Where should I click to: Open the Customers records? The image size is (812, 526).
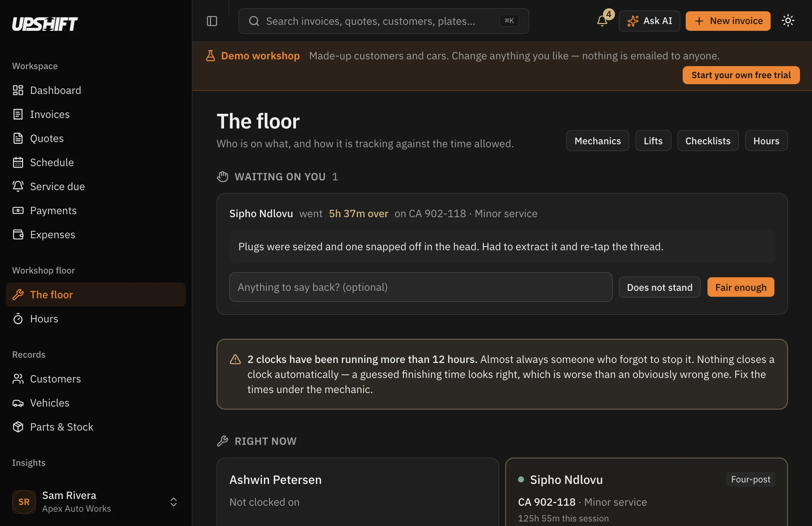click(96, 379)
